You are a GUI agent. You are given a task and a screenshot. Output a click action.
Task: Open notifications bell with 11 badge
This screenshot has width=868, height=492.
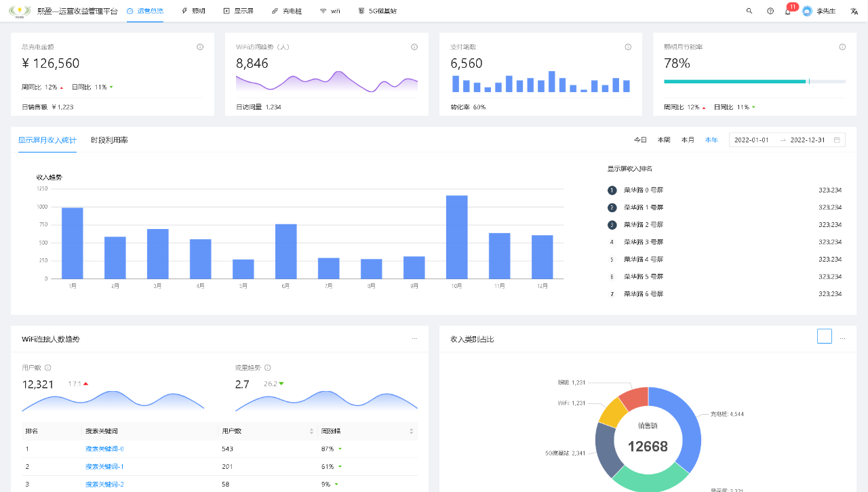788,12
